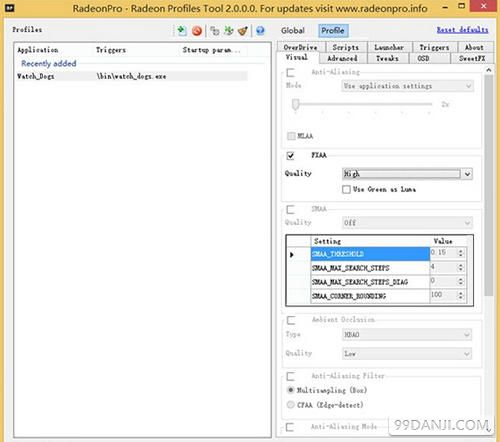The image size is (500, 442).
Task: Click the SMAA_CORNER_ROUNDING value 100 field
Action: tap(443, 295)
